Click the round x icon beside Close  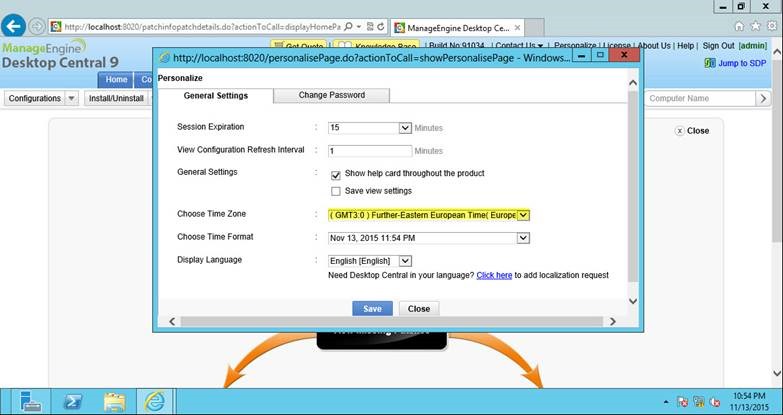pyautogui.click(x=679, y=131)
